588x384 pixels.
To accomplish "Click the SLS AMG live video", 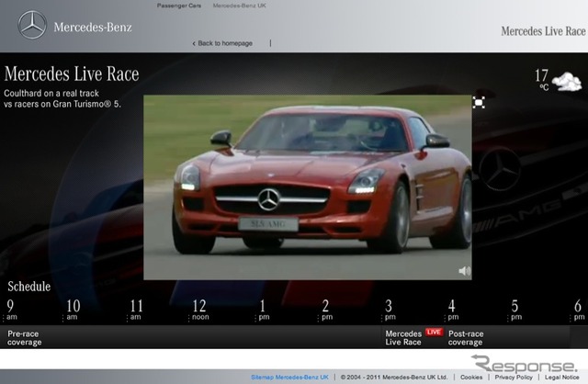I will pos(308,187).
